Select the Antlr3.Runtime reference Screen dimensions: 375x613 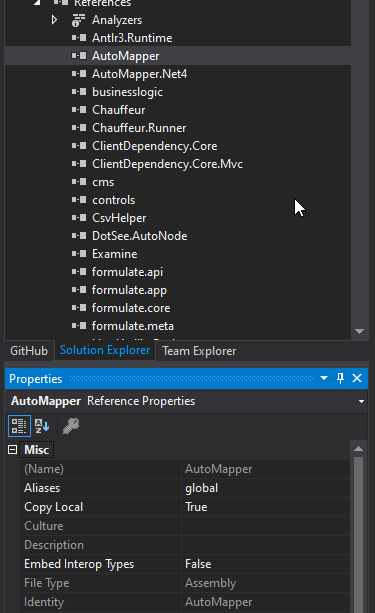(132, 38)
